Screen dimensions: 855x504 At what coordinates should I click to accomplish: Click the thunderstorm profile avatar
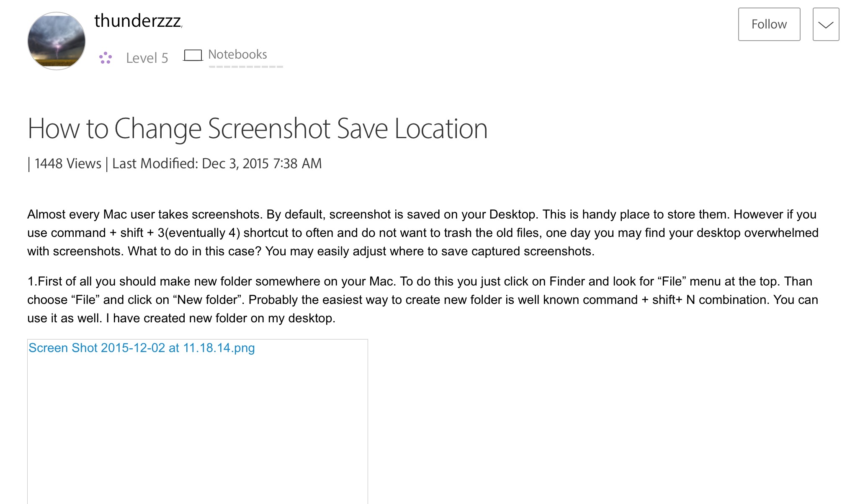pyautogui.click(x=57, y=41)
